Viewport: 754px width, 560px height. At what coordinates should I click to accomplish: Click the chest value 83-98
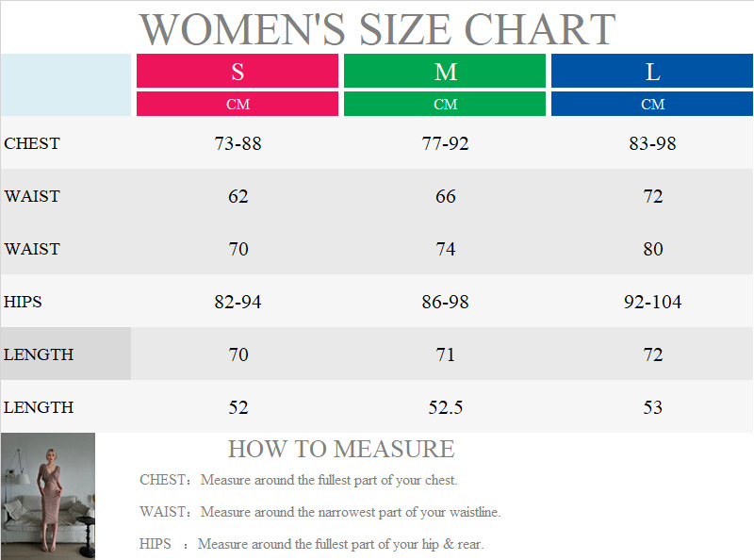652,144
